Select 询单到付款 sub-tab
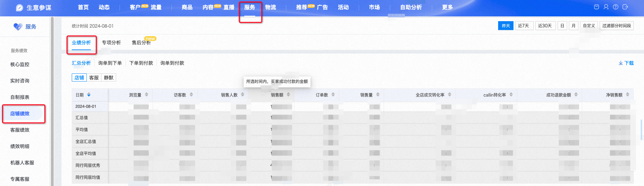Image resolution: width=644 pixels, height=186 pixels. (172, 63)
